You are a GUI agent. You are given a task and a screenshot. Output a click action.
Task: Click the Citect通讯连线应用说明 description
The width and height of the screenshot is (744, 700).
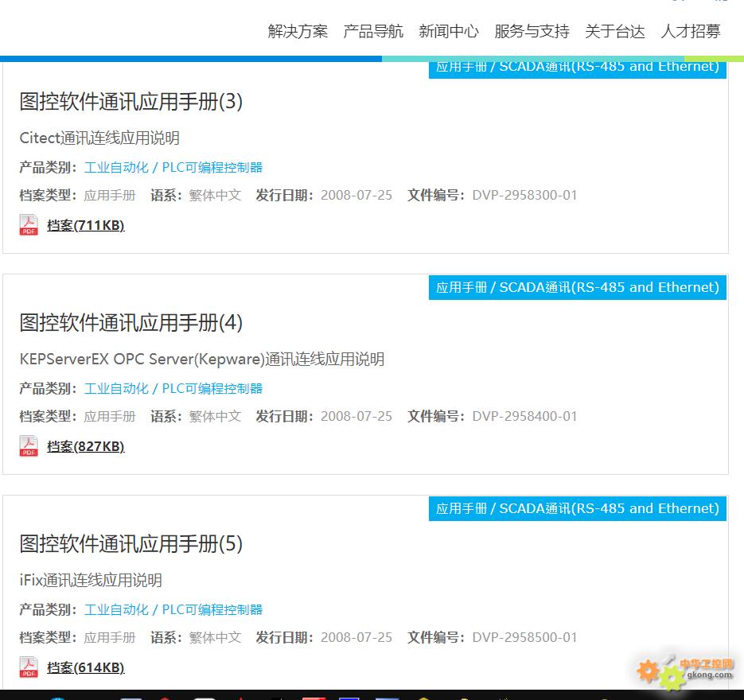(99, 138)
